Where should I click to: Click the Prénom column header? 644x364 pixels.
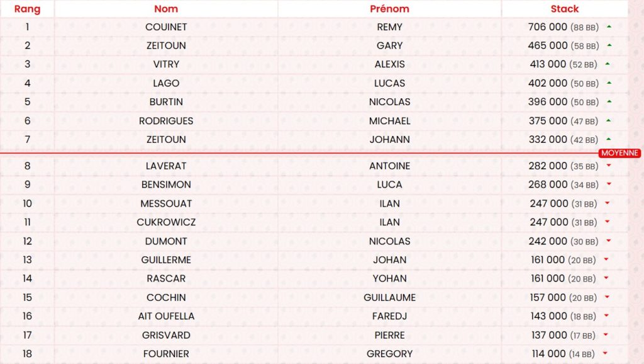[x=389, y=9]
